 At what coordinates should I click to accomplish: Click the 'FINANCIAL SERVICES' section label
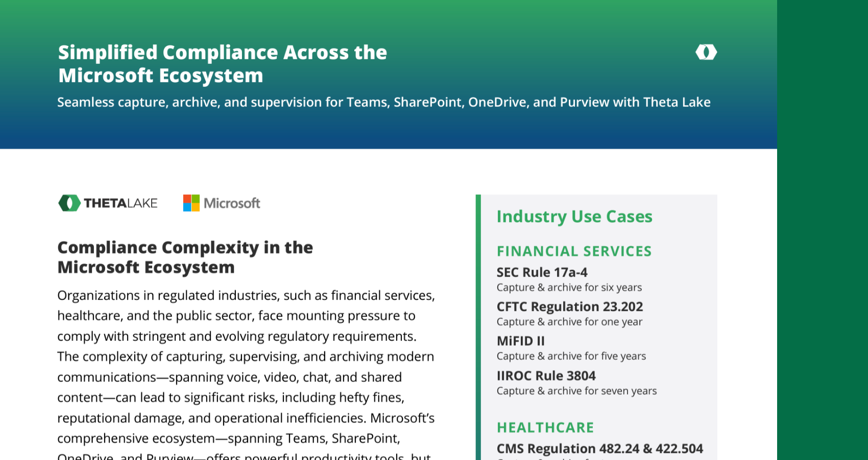tap(574, 251)
